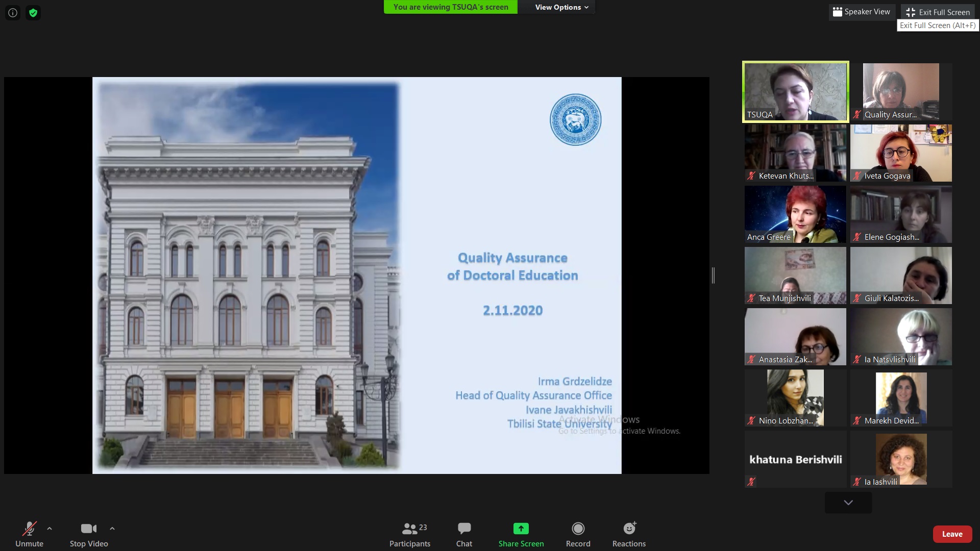Open the Participants panel

[410, 534]
